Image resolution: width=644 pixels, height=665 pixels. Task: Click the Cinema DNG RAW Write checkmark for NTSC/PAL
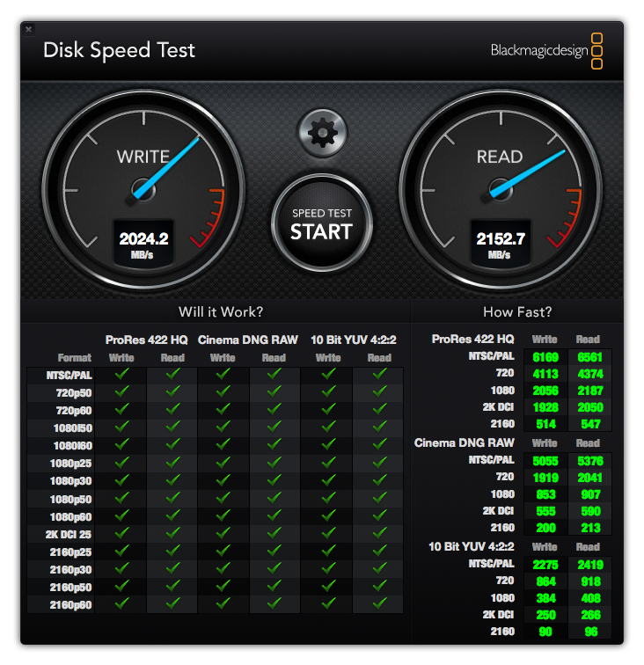[x=223, y=374]
